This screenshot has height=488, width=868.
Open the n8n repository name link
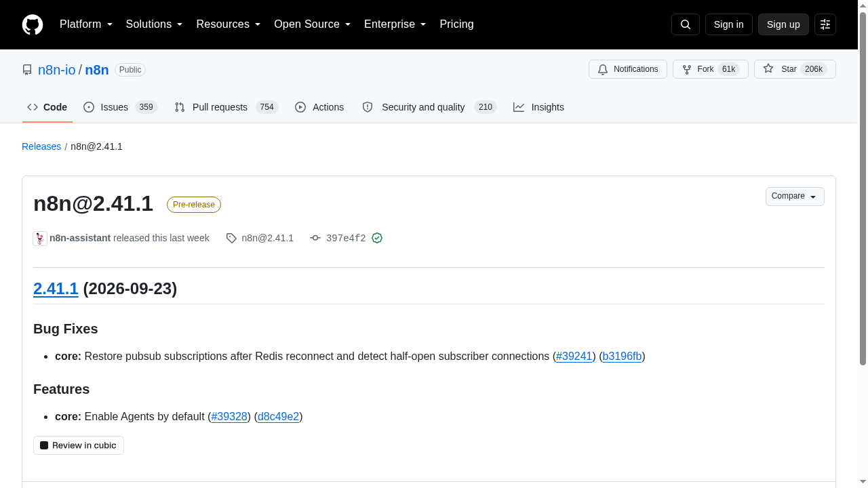pos(97,70)
